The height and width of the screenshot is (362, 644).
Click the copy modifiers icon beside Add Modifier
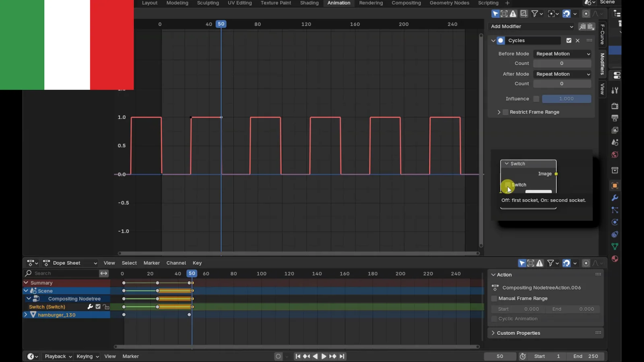pos(582,27)
